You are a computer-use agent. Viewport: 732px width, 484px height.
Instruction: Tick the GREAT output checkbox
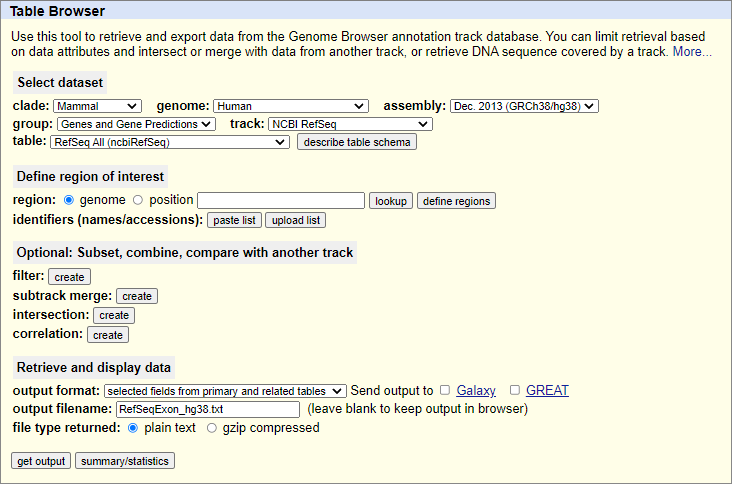[515, 390]
